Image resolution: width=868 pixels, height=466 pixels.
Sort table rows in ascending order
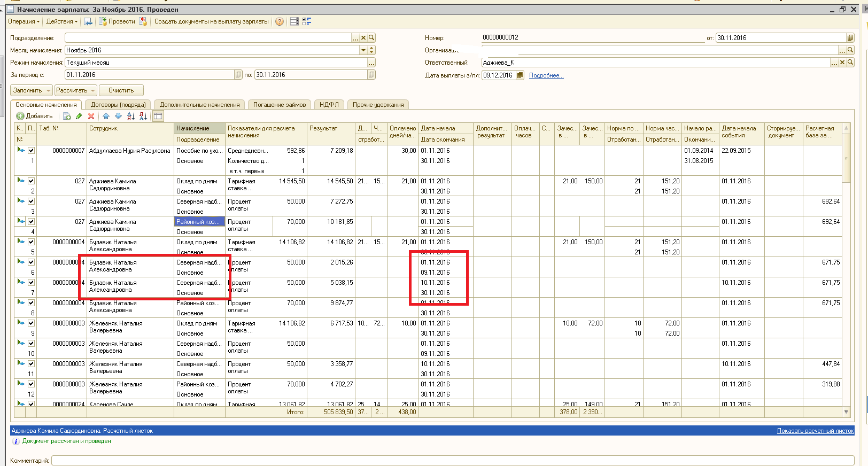(x=131, y=116)
